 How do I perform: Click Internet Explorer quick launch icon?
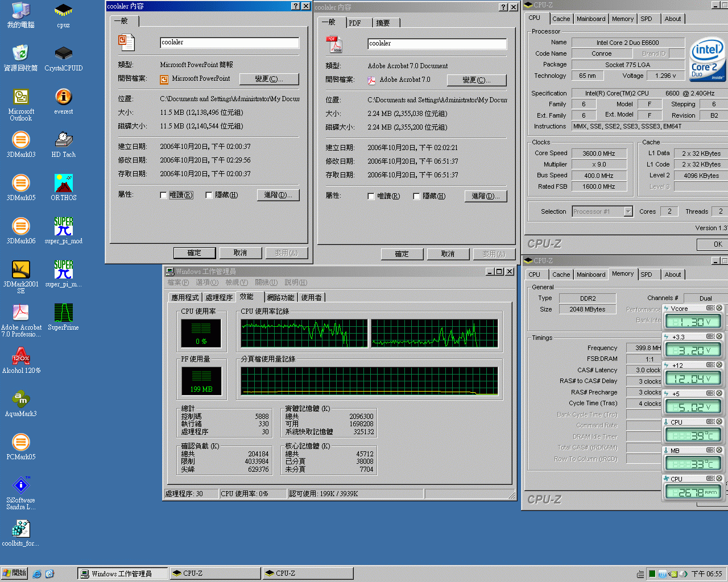[37, 573]
